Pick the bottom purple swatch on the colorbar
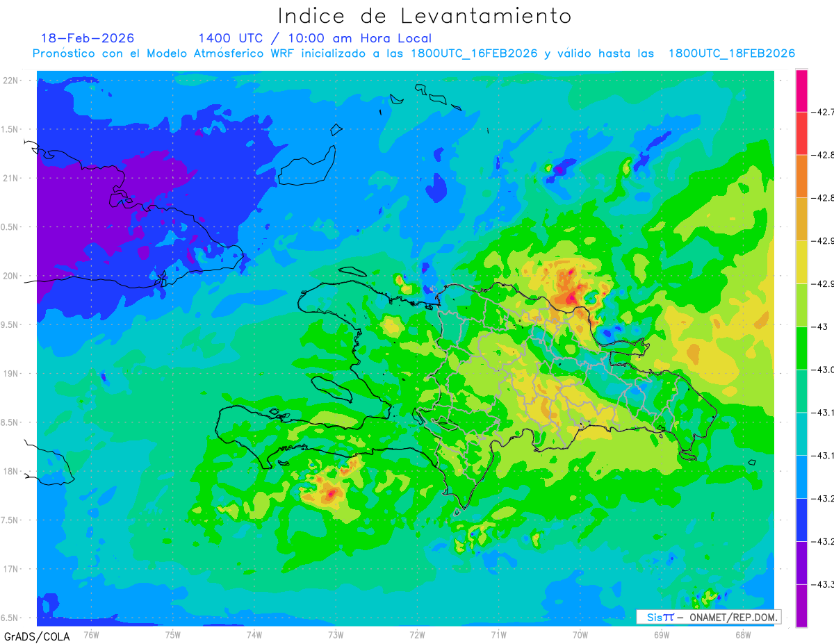 point(801,606)
